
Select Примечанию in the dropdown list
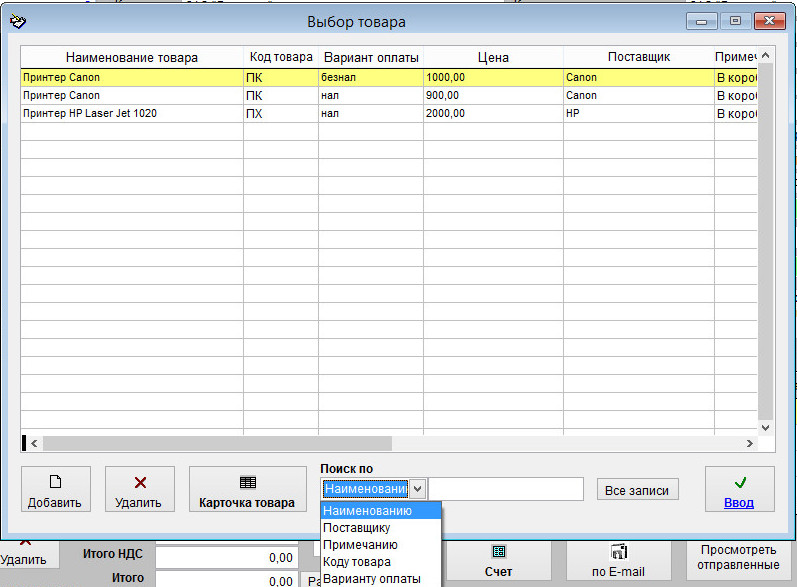(x=381, y=545)
